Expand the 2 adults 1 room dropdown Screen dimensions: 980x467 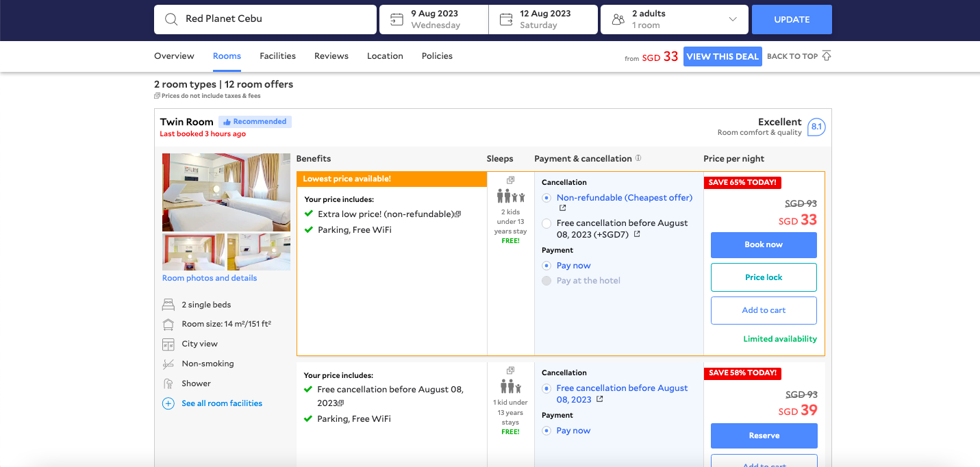(x=674, y=19)
